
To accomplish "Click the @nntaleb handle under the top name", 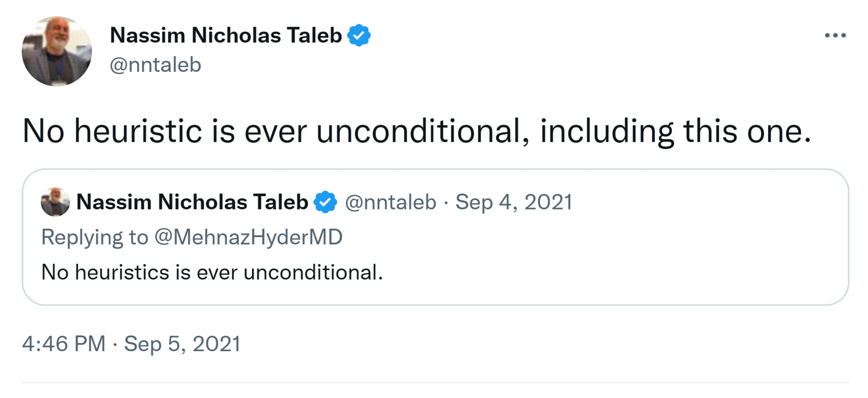I will 155,65.
